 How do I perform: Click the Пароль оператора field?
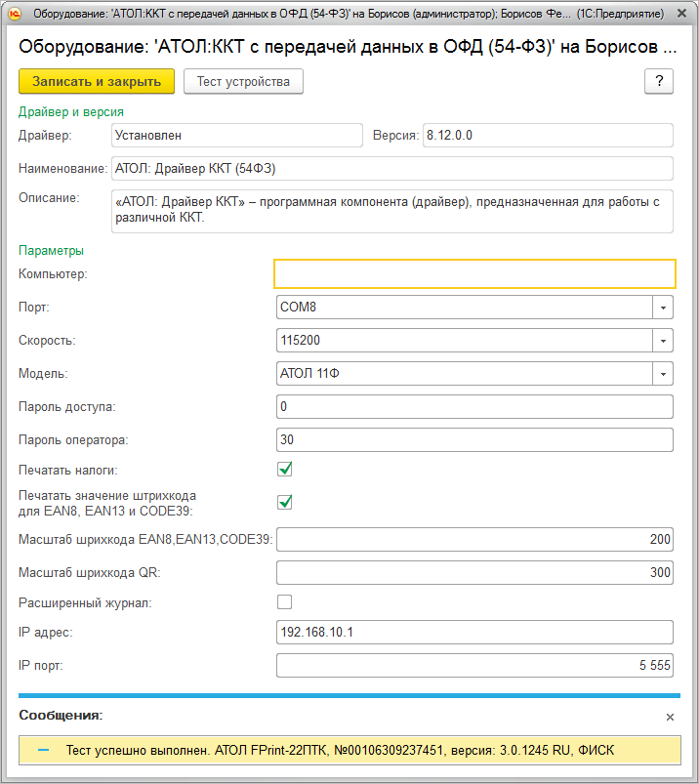tap(474, 440)
